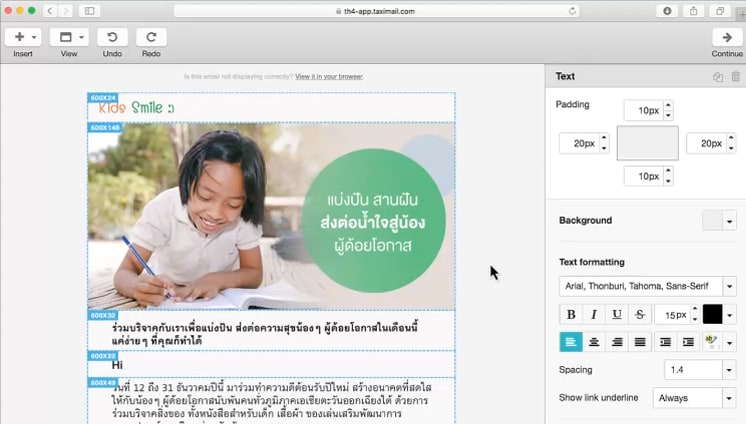
Task: Click the Redo arrow icon
Action: point(151,37)
